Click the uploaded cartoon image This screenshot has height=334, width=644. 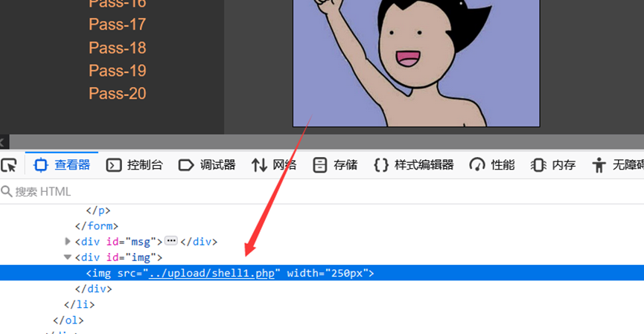[x=416, y=63]
